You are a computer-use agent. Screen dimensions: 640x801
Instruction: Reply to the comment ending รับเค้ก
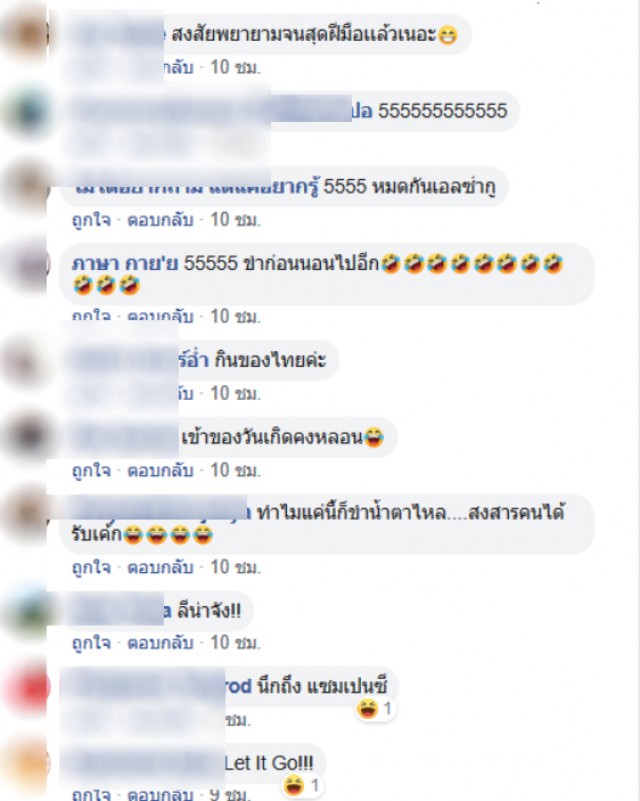(160, 568)
